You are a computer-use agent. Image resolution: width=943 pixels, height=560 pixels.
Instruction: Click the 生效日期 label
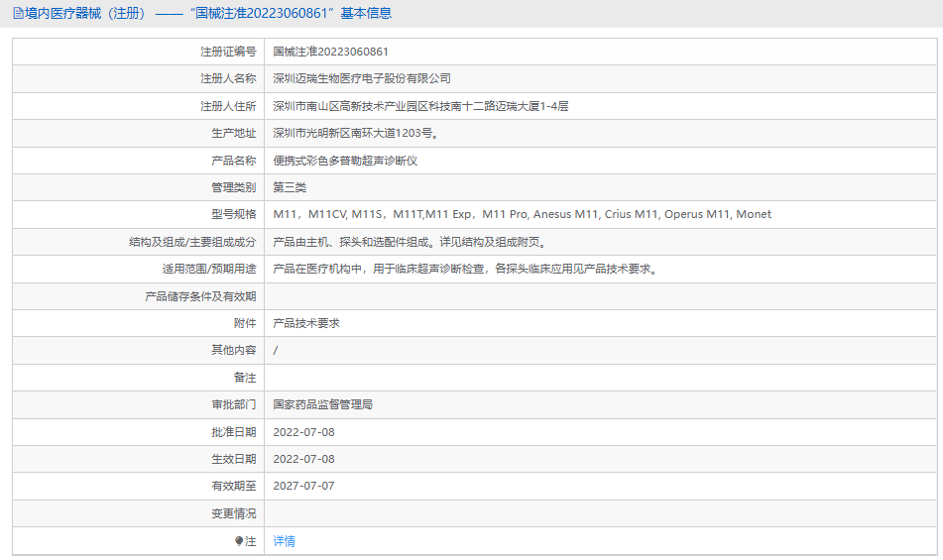tap(233, 459)
